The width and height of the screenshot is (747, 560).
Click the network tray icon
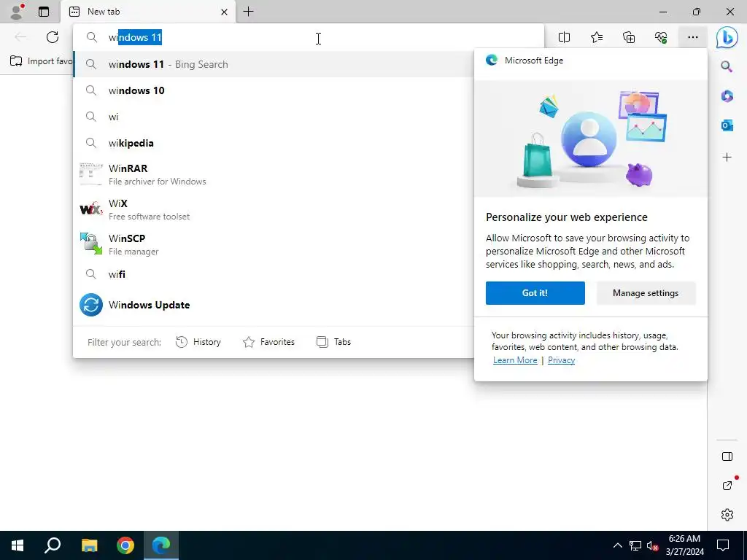click(635, 545)
